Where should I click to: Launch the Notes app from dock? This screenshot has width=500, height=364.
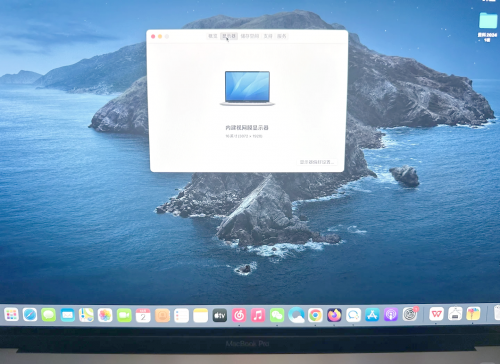pyautogui.click(x=201, y=315)
